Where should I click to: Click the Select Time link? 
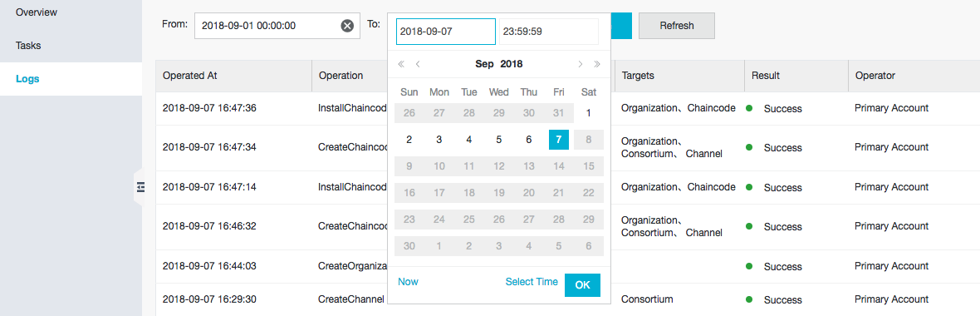tap(532, 282)
